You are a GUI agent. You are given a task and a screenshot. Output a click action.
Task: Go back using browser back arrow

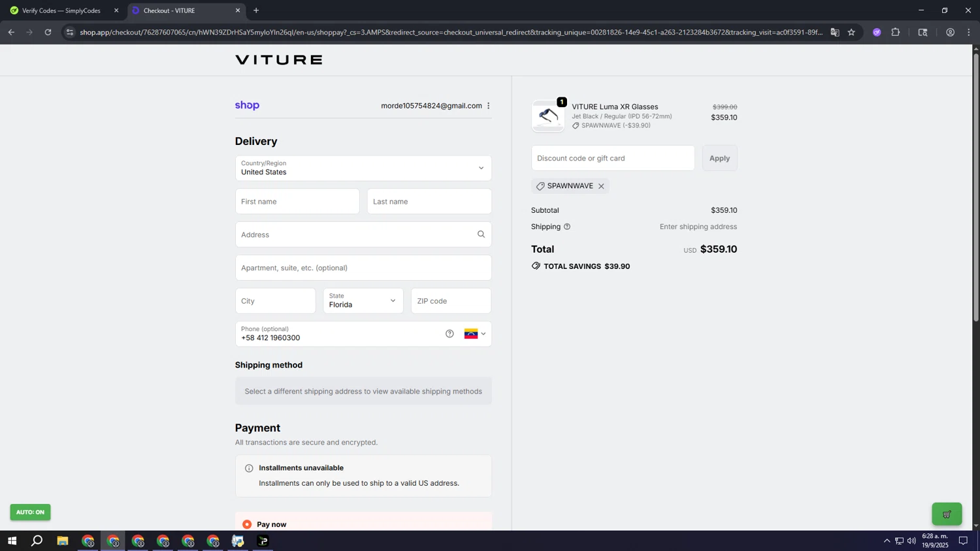[11, 32]
